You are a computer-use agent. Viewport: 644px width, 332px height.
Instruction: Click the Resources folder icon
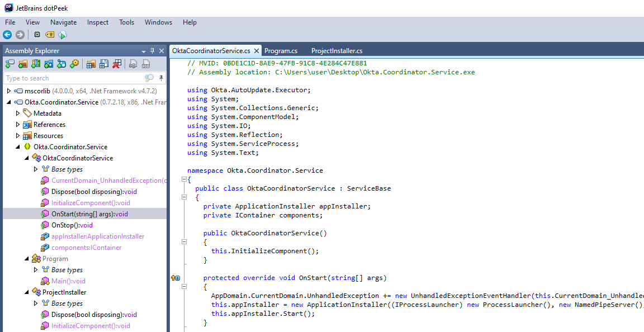click(x=27, y=136)
